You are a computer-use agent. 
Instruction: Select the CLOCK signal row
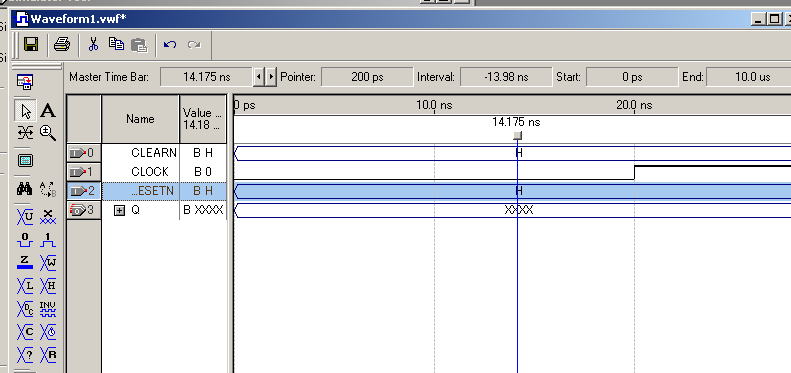point(147,172)
